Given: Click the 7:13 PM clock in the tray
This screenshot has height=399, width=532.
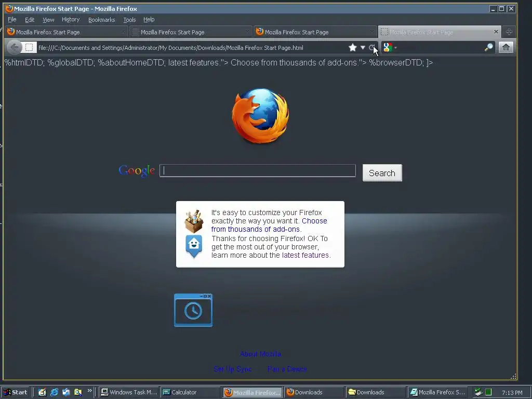Looking at the screenshot, I should click(x=512, y=393).
